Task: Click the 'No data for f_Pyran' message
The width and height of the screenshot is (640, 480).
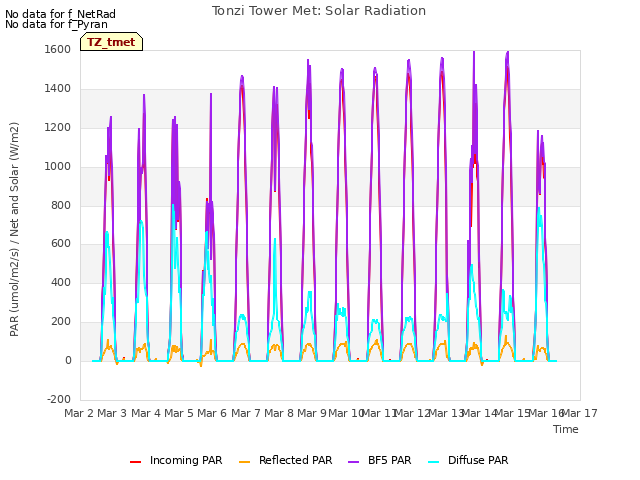Action: pos(56,24)
